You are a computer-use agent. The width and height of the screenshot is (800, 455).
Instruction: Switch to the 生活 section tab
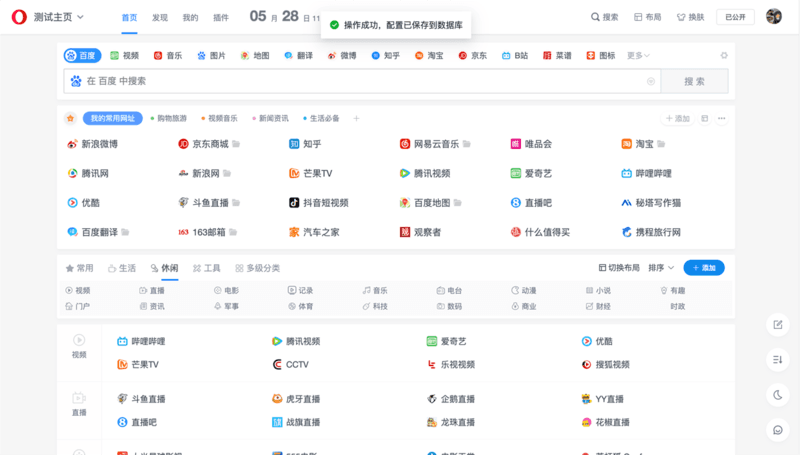(122, 268)
